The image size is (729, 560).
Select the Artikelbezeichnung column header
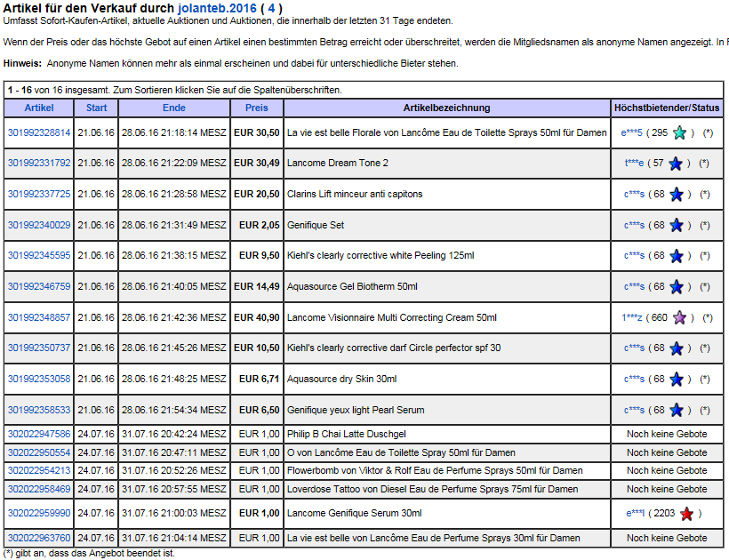pyautogui.click(x=447, y=108)
